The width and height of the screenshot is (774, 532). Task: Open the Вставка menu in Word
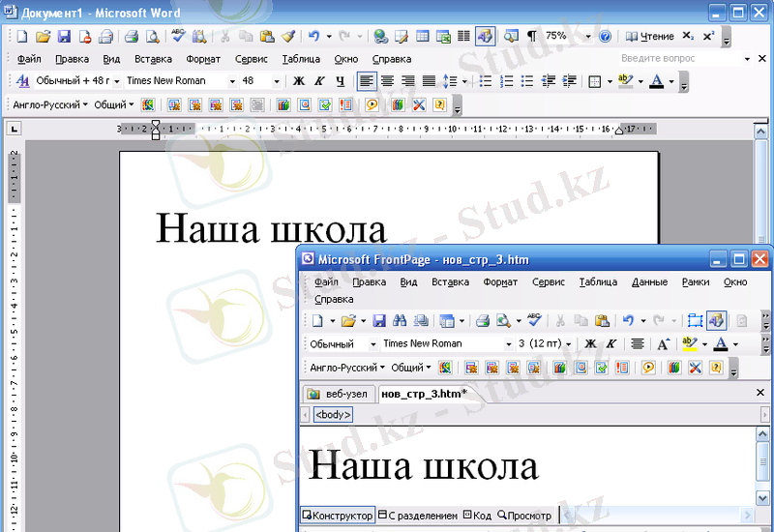click(x=153, y=59)
